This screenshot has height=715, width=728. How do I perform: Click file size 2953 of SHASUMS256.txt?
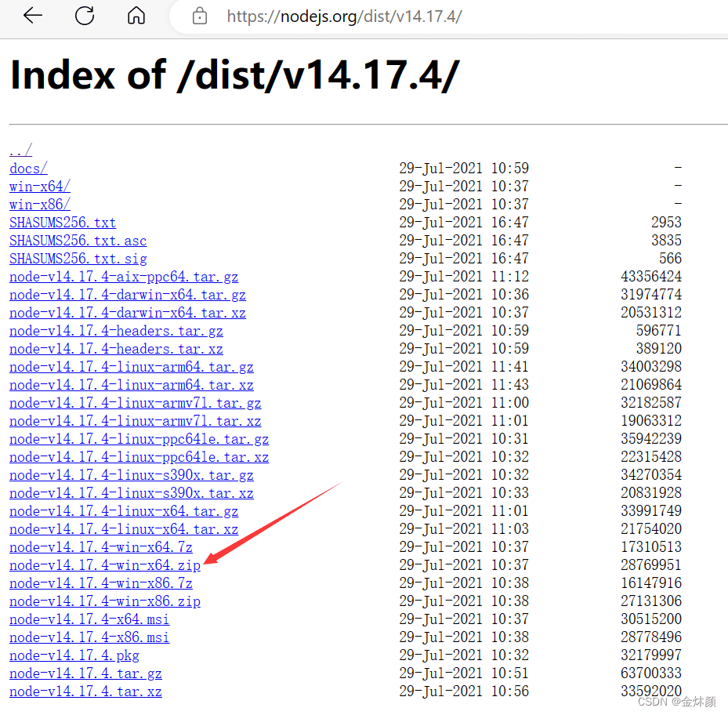click(x=666, y=222)
